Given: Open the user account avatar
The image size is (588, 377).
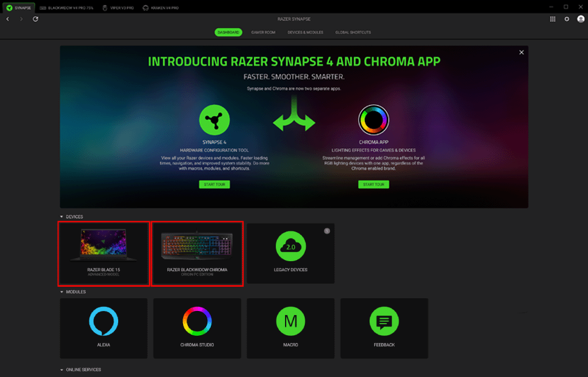Looking at the screenshot, I should point(580,19).
